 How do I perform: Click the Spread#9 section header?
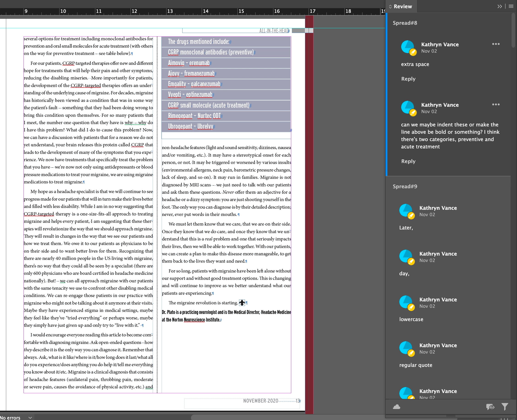tap(405, 186)
